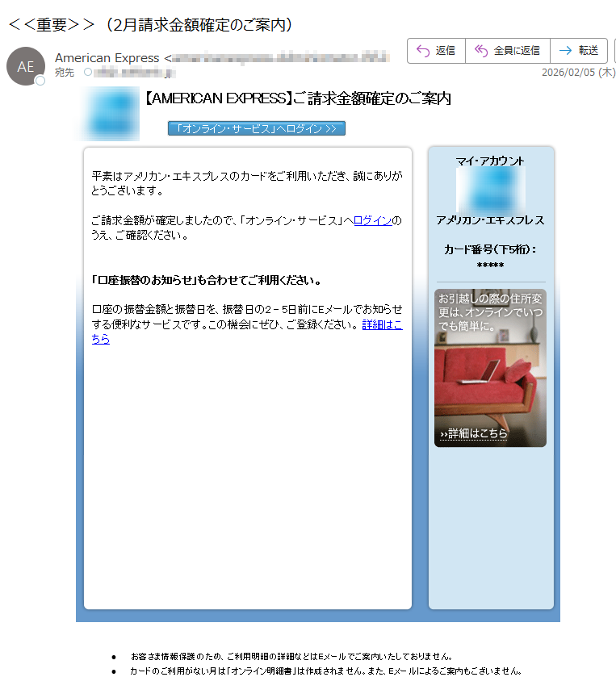Click the blue forward arrow icon
Screen dimensions: 616x677
[x=565, y=51]
